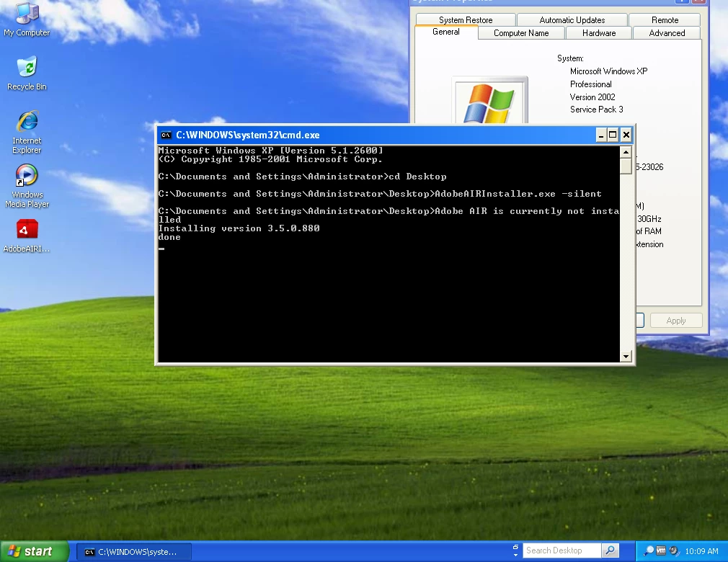The image size is (728, 562).
Task: Click the cmd.exe title bar icon
Action: tap(166, 135)
